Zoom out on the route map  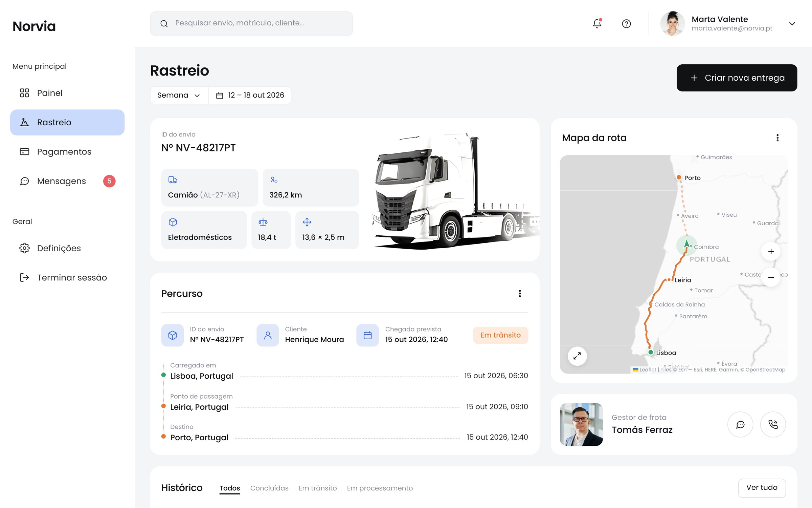pos(771,277)
